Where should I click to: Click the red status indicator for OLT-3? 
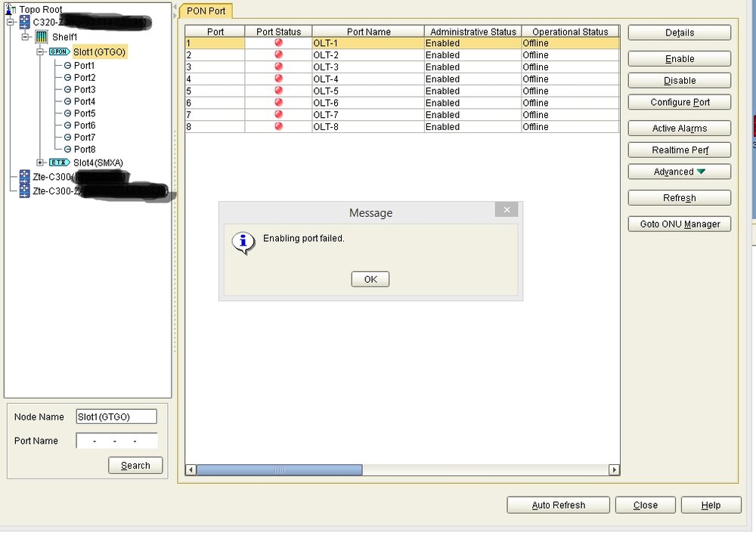[x=278, y=67]
